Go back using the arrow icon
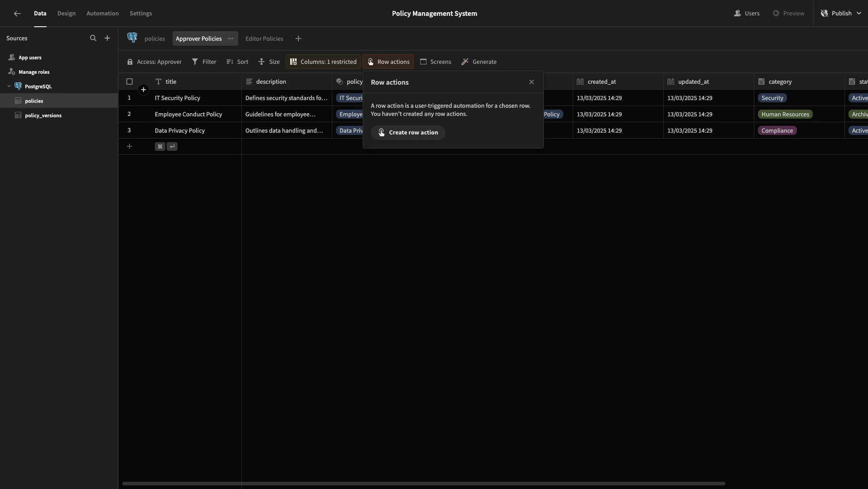 pyautogui.click(x=17, y=14)
